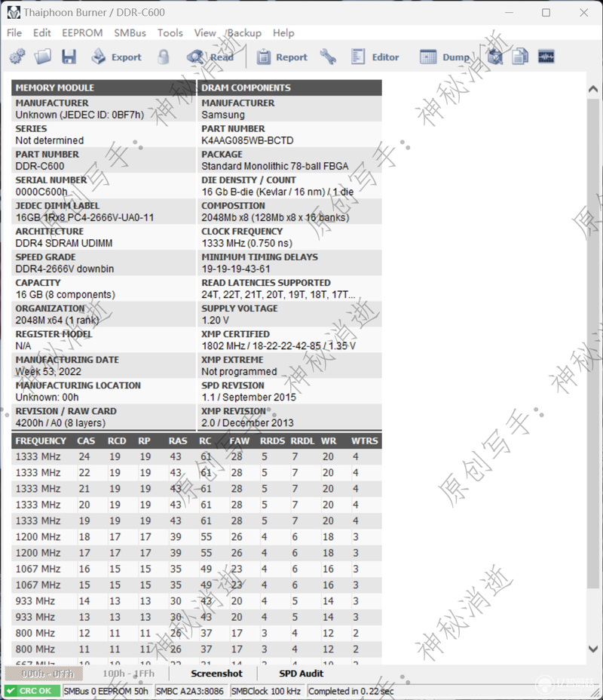The height and width of the screenshot is (700, 603).
Task: Open settings with the gears icon
Action: 17,57
